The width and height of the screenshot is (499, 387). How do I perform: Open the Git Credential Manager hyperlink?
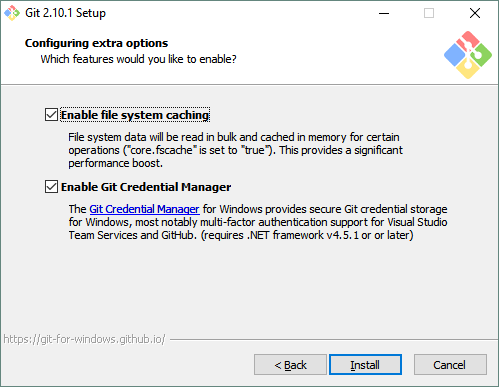point(144,209)
